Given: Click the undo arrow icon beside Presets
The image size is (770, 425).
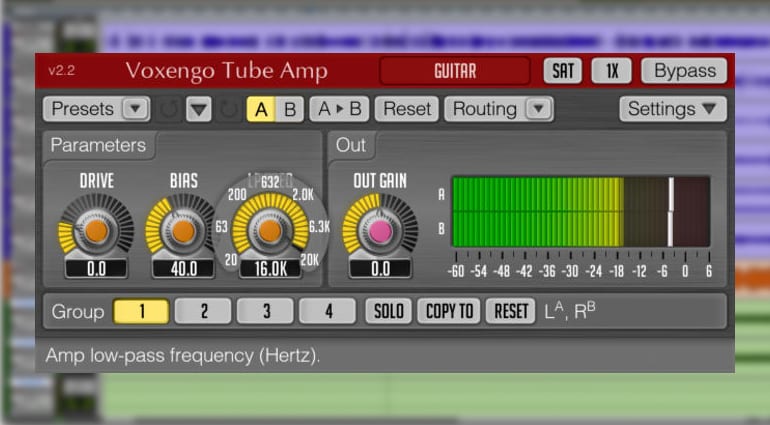Looking at the screenshot, I should 169,109.
